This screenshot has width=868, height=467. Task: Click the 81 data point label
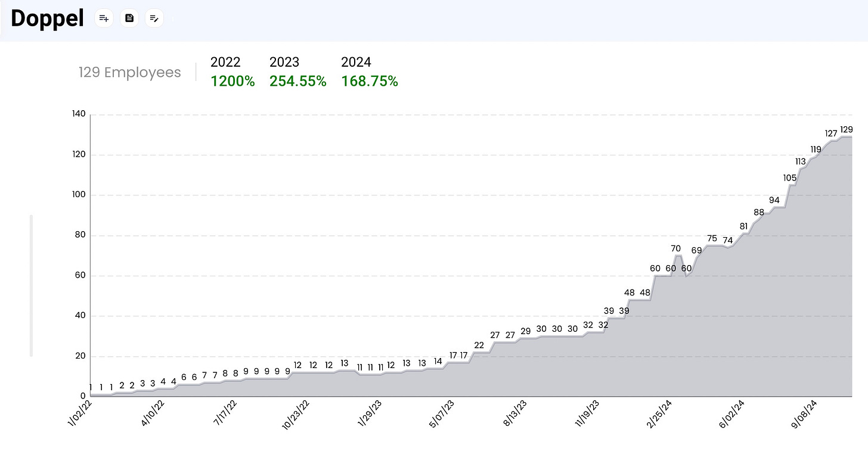click(x=743, y=226)
